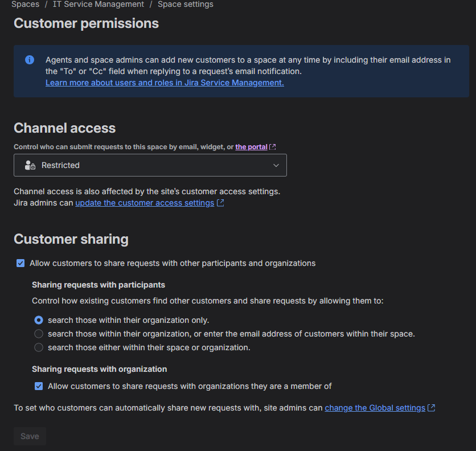Go to IT Service Management breadcrumb

98,5
